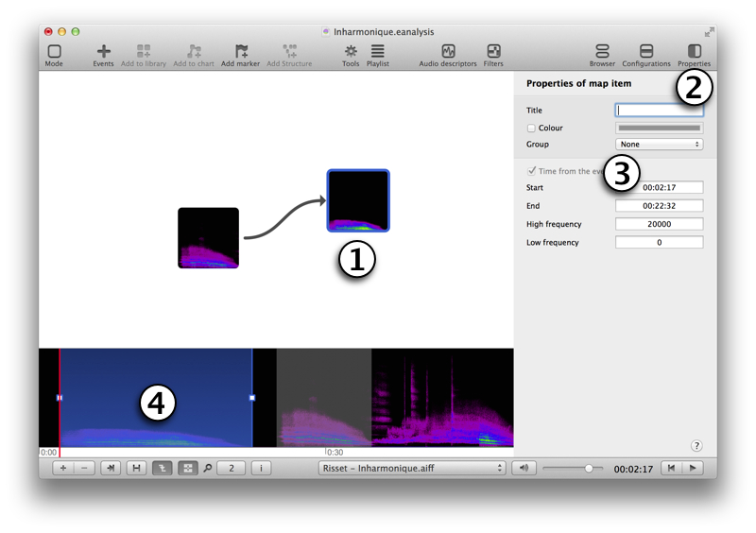Click the 00:02:17 playback time readout
756x533 pixels.
(633, 469)
